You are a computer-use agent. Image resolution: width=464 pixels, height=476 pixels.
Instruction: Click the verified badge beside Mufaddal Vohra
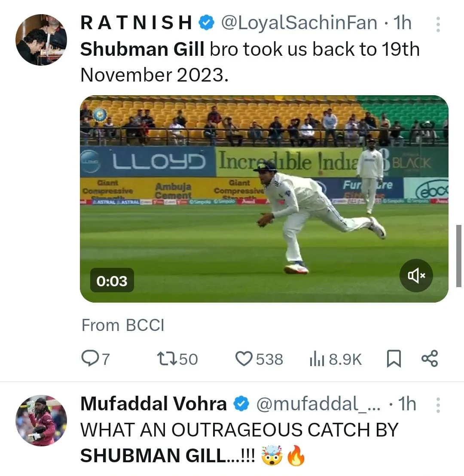(x=241, y=404)
